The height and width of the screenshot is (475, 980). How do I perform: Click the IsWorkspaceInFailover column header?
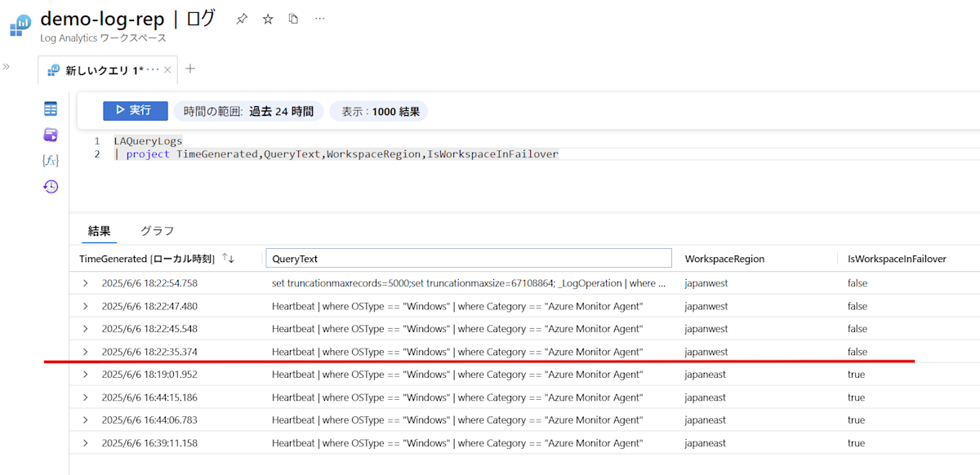coord(897,259)
